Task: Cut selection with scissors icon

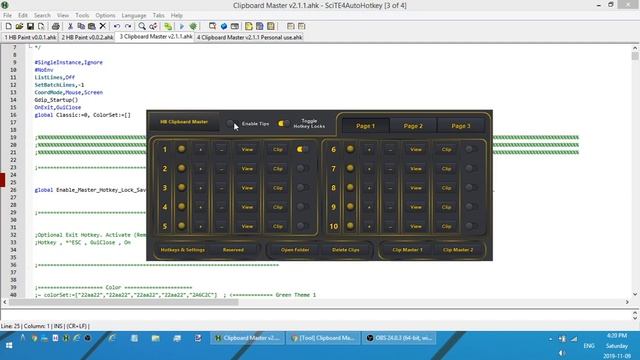Action: tap(70, 26)
